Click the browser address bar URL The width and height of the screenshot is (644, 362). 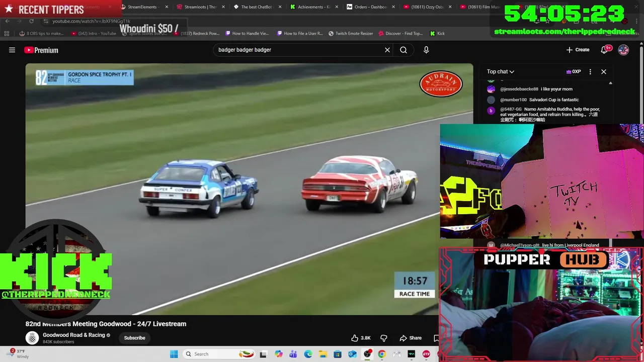(92, 21)
